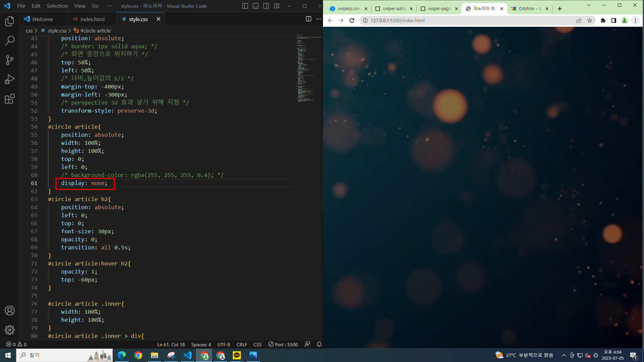644x362 pixels.
Task: Open the Explorer view in activity bar
Action: click(x=10, y=21)
